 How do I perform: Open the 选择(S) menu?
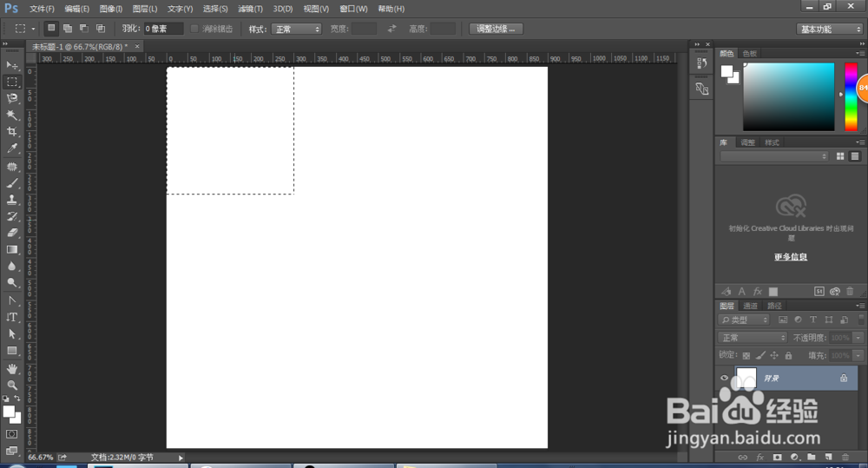coord(215,9)
